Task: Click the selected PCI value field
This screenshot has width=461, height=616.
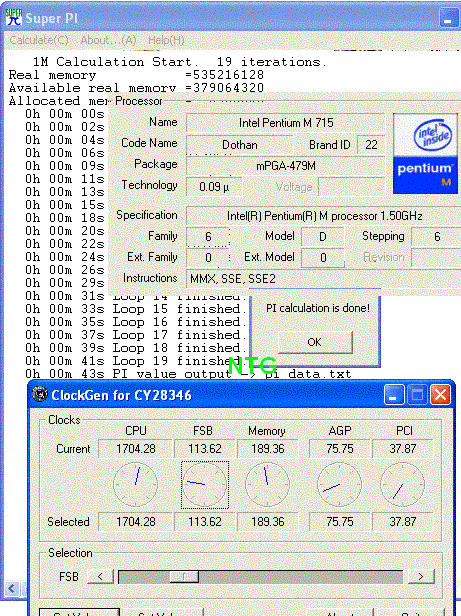Action: point(403,522)
